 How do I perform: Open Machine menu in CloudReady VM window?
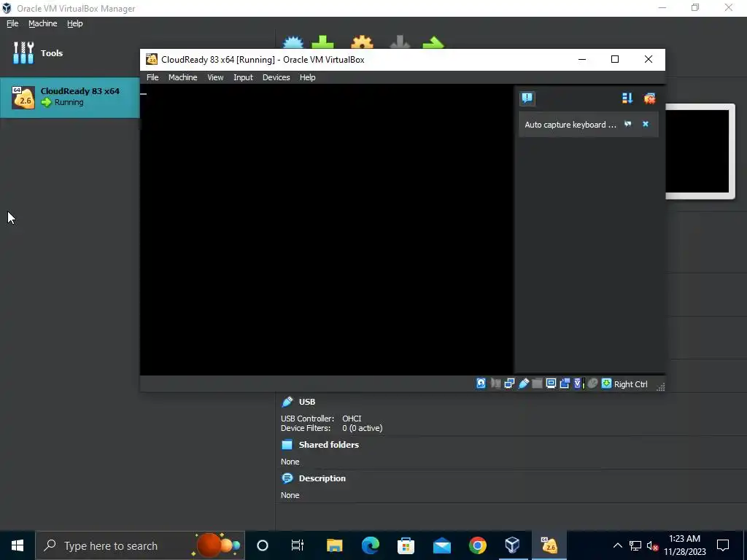tap(182, 77)
